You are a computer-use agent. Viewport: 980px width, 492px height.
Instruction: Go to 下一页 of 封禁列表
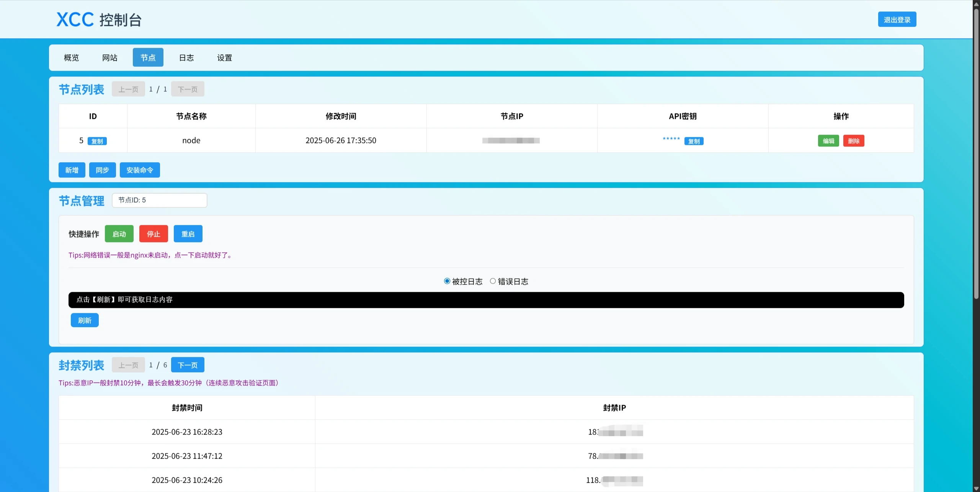pos(188,365)
